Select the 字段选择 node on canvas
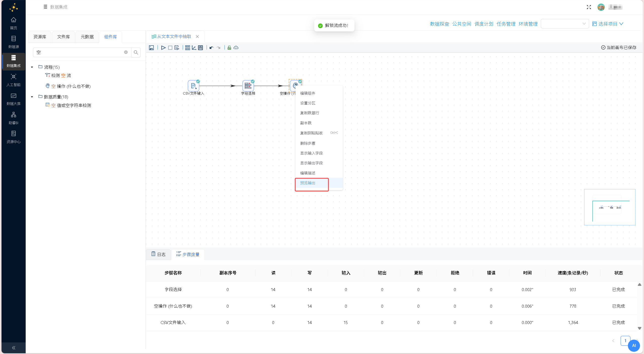Viewport: 644px width, 354px height. (248, 86)
